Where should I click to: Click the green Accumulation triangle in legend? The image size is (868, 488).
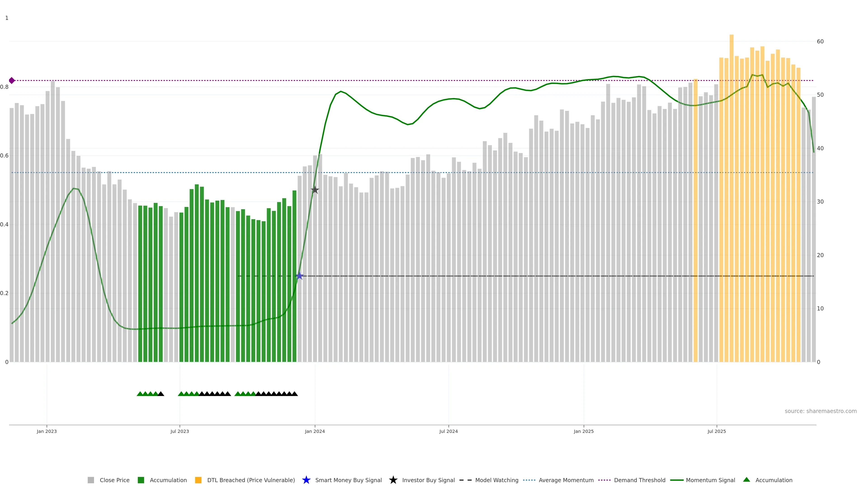point(746,480)
